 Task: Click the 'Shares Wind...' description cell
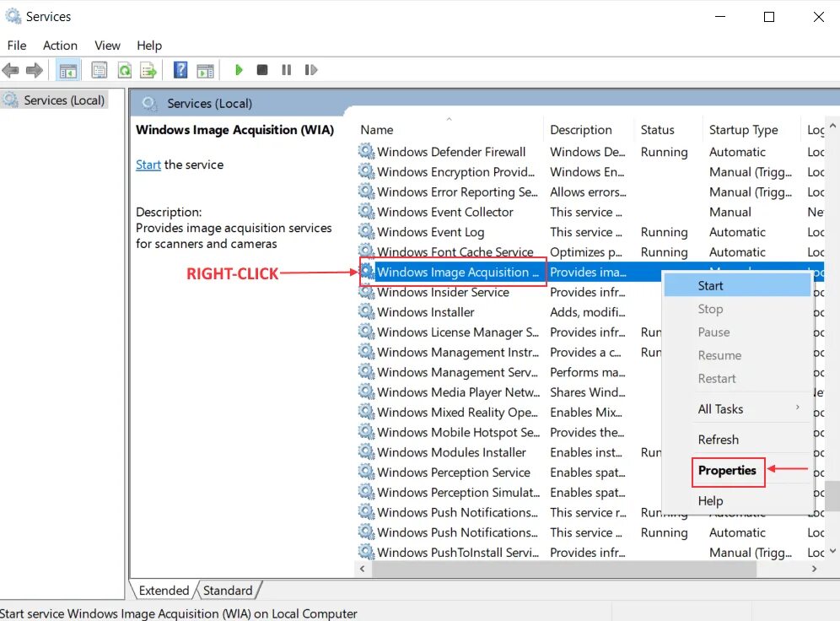tap(588, 392)
